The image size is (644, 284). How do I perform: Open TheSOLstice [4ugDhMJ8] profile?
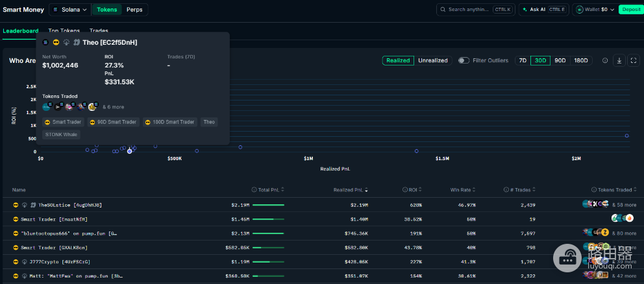tap(70, 205)
